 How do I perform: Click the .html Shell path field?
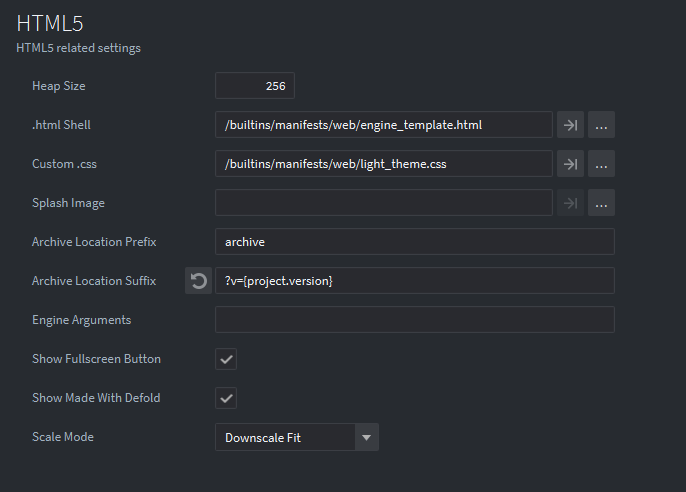(x=384, y=125)
